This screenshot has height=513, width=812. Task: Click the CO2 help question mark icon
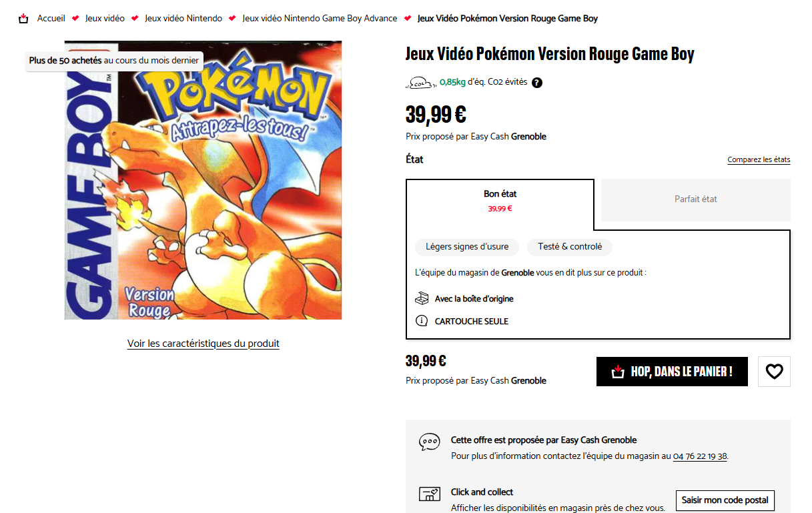tap(537, 83)
